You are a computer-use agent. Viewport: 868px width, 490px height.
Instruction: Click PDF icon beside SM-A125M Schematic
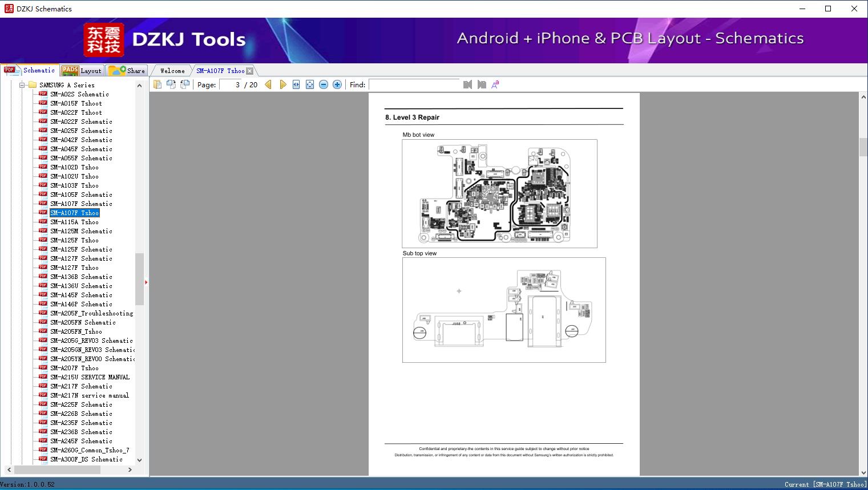coord(43,230)
